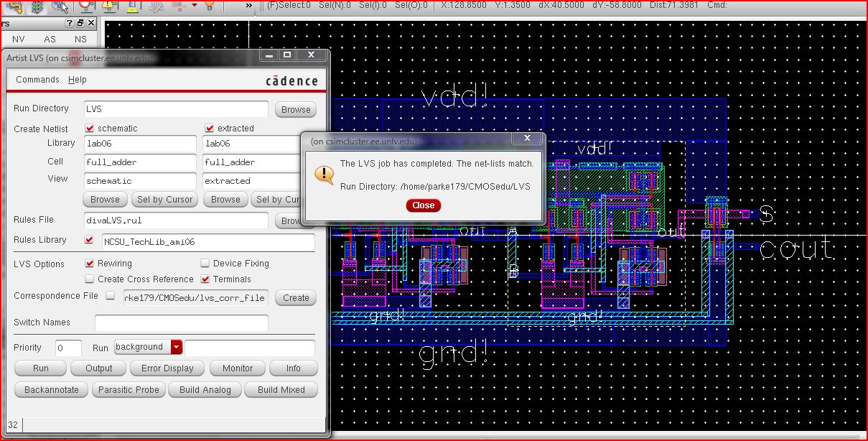Open the Help menu in Artist LVS
The height and width of the screenshot is (441, 868).
[x=78, y=80]
